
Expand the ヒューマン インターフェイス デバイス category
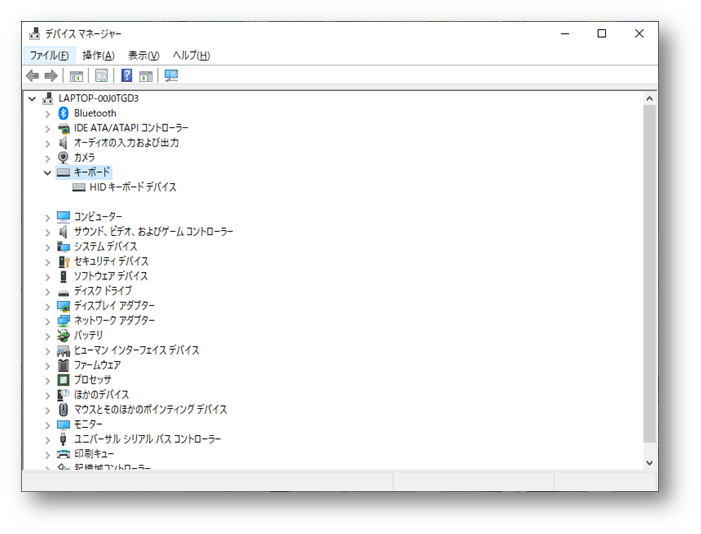coord(47,351)
